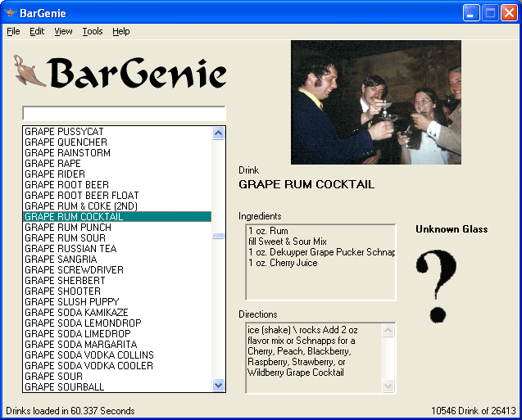
Task: Select GRAPE SODA LEMONDROP in the list
Action: click(x=117, y=323)
